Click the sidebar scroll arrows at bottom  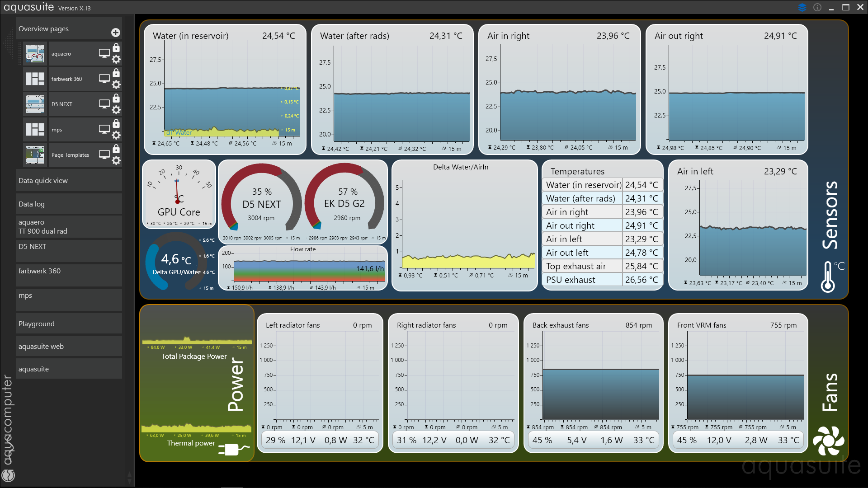130,478
